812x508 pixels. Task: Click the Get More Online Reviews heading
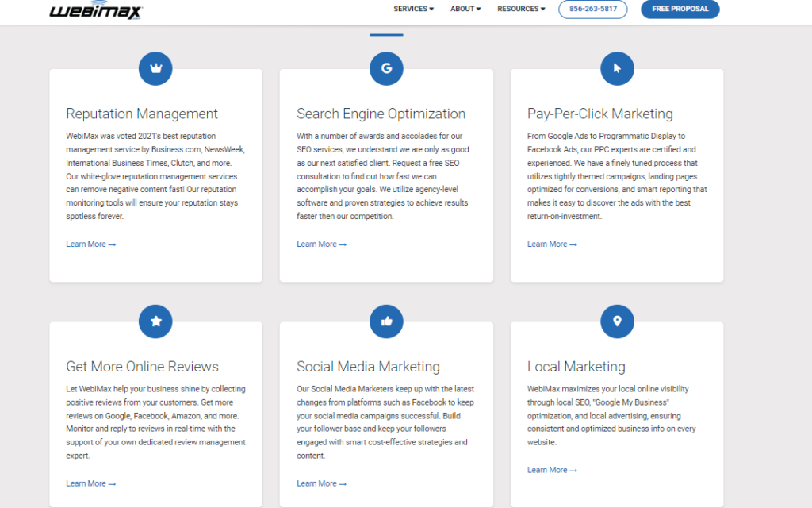tap(143, 367)
